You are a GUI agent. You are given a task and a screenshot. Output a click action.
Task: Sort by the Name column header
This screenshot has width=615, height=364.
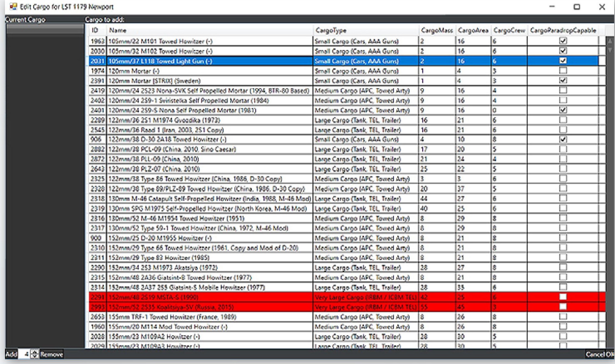point(118,30)
